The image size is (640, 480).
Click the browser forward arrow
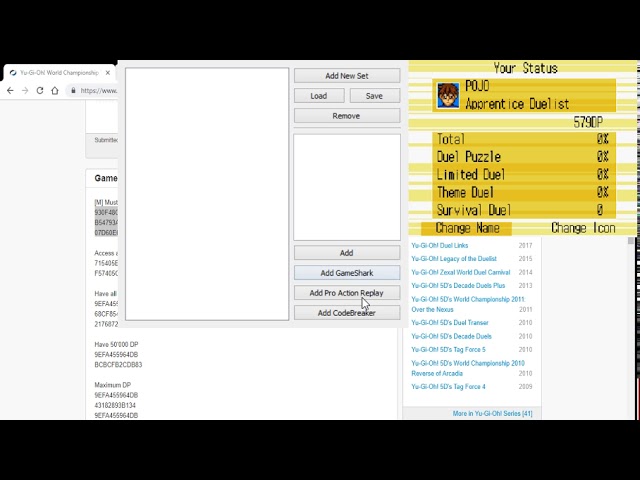[x=25, y=91]
